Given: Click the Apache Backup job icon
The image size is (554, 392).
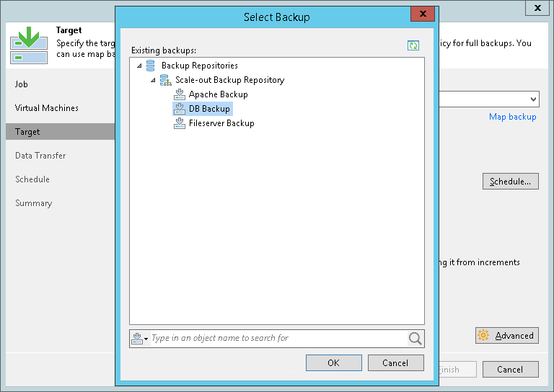Looking at the screenshot, I should tap(180, 94).
